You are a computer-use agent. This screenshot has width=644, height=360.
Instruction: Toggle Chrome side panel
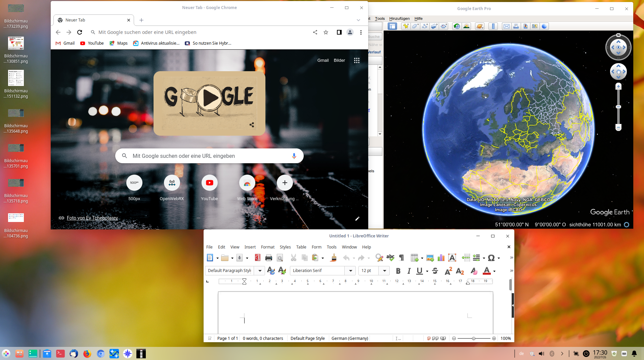(339, 32)
